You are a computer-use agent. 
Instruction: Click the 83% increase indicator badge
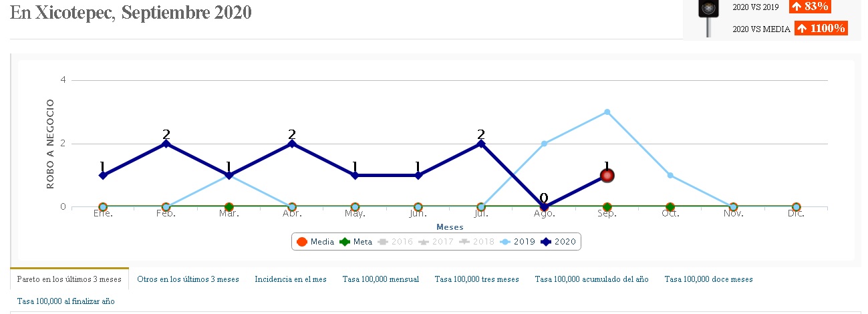[809, 7]
